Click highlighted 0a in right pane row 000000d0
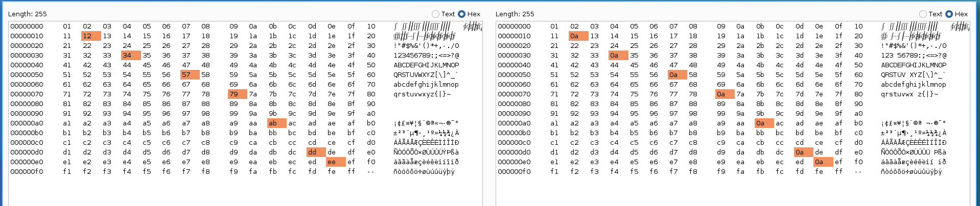 coord(804,152)
